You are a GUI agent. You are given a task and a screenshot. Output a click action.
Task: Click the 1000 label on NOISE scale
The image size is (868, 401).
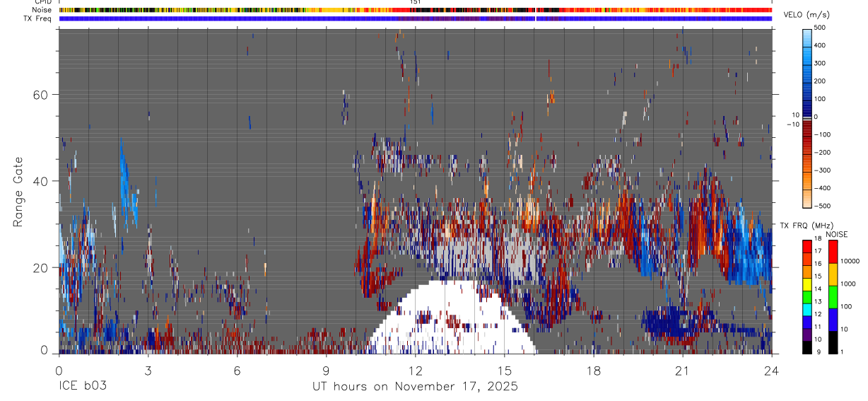(x=848, y=284)
